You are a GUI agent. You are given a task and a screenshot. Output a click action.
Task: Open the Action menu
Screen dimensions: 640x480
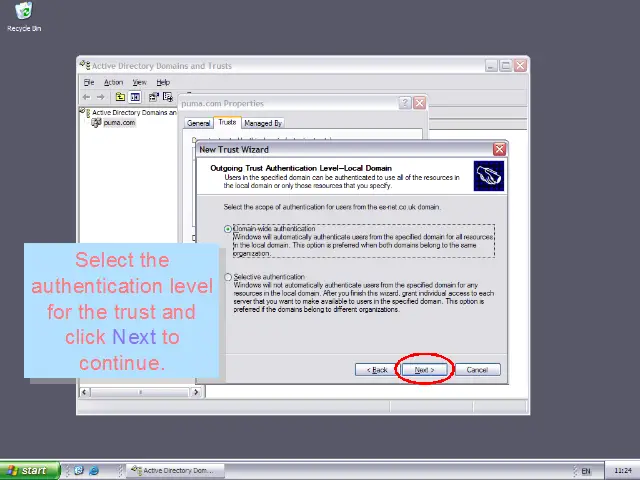click(x=113, y=82)
